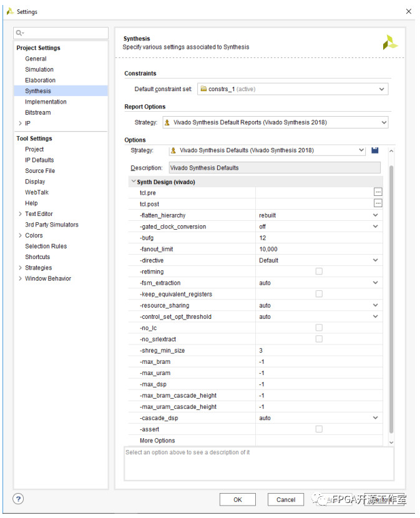Open the Report Options strategy dropdown
Image resolution: width=420 pixels, height=518 pixels.
tap(275, 122)
